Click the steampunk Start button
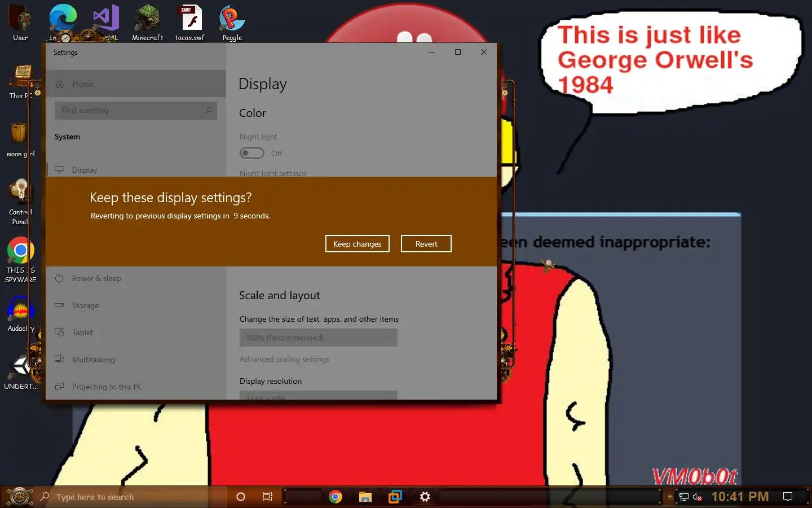This screenshot has width=812, height=508. (19, 497)
